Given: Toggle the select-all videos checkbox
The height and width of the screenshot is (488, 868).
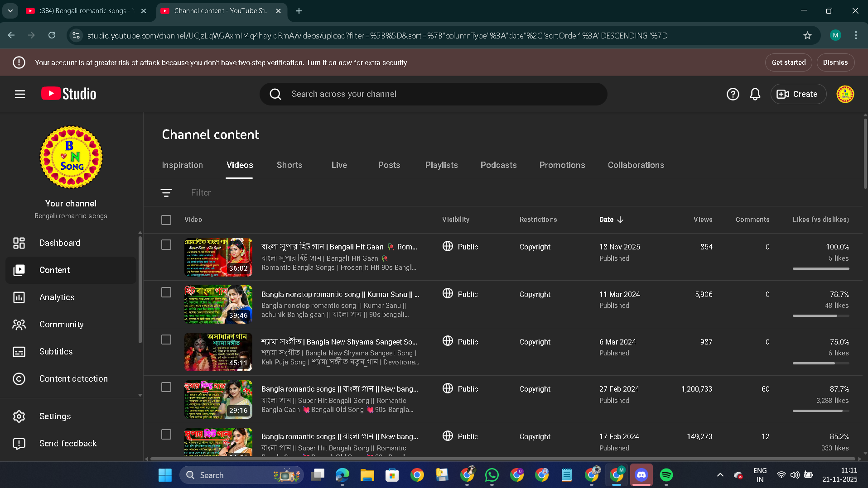Looking at the screenshot, I should coord(166,220).
